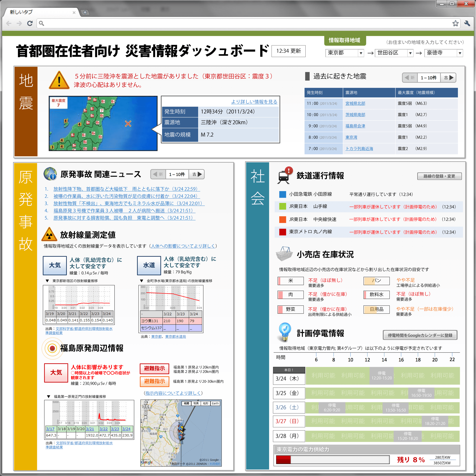Open 指示内容についてより詳しく link
Image resolution: width=476 pixels, height=476 pixels.
[173, 393]
